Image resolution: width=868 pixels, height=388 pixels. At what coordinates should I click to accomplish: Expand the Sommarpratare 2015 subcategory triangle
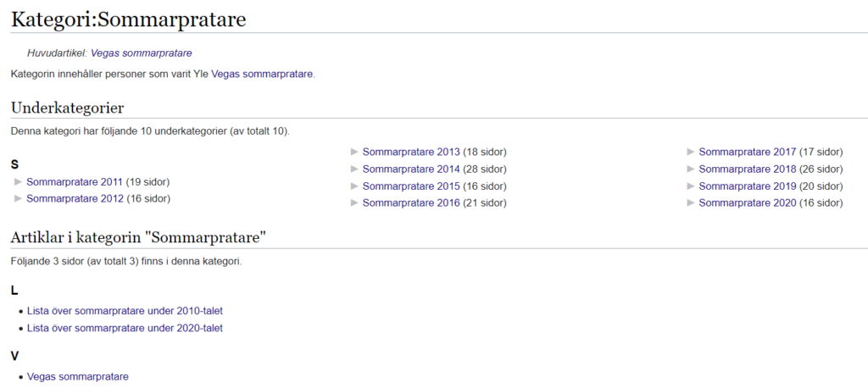354,186
